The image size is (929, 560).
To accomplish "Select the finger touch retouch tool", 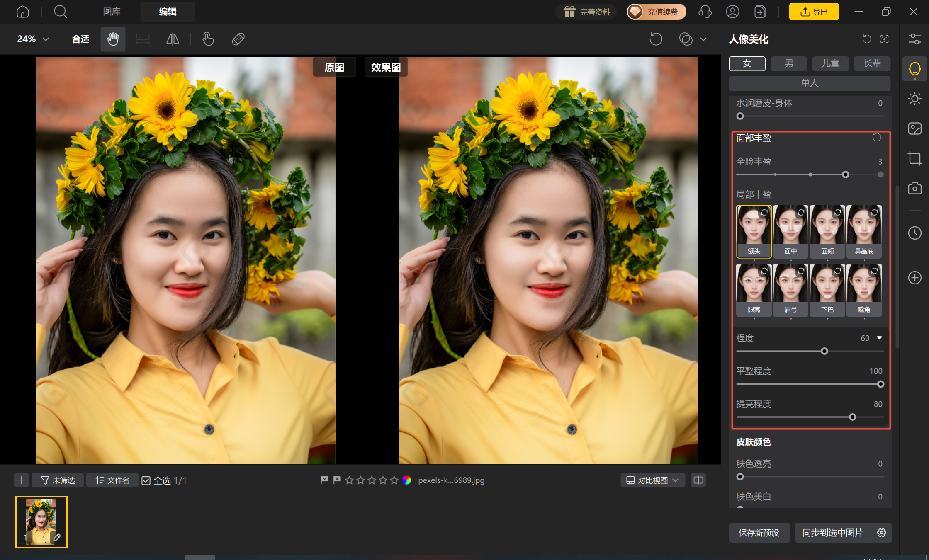I will 208,39.
